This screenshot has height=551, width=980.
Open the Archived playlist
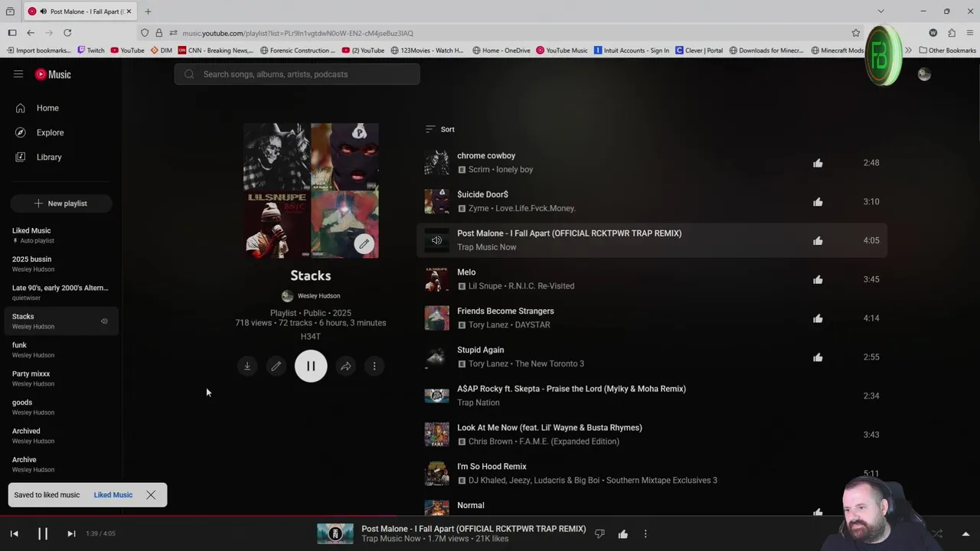tap(61, 435)
